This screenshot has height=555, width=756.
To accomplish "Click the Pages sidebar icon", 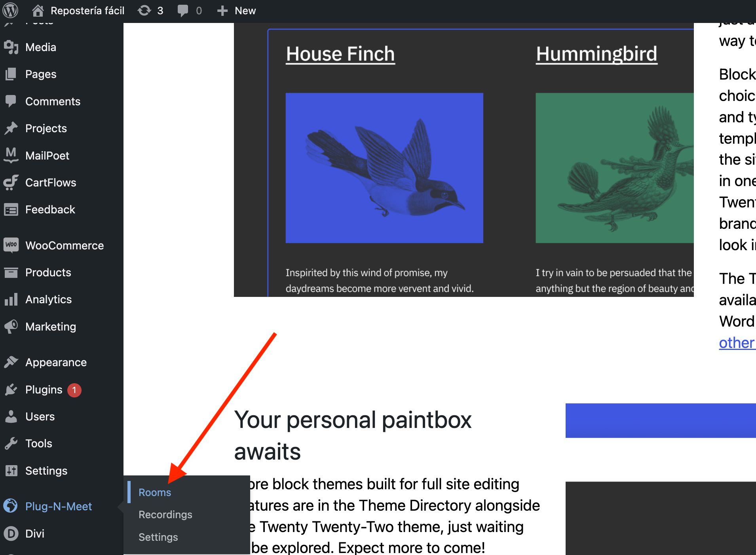I will pos(11,74).
